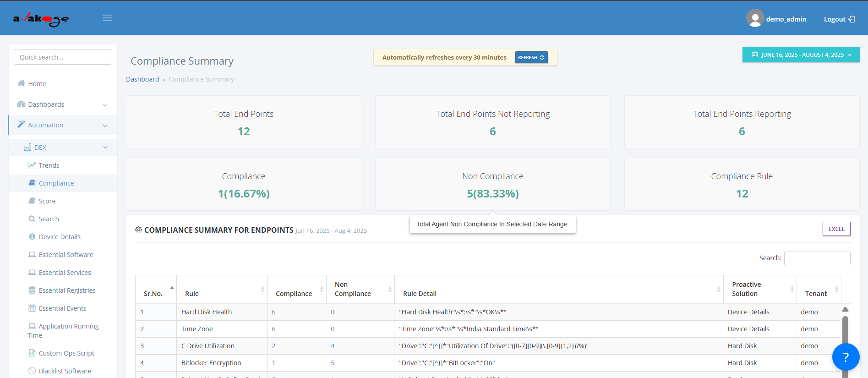Image resolution: width=868 pixels, height=378 pixels.
Task: Expand the Dashboards menu chevron
Action: pyautogui.click(x=105, y=105)
